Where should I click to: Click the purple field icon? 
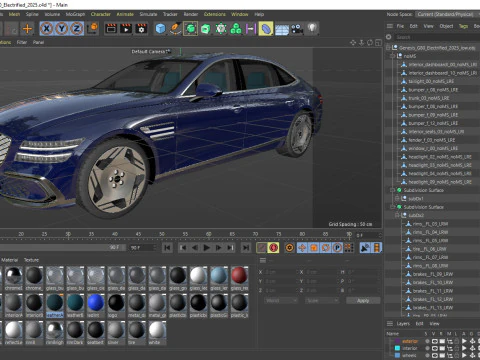pyautogui.click(x=250, y=29)
